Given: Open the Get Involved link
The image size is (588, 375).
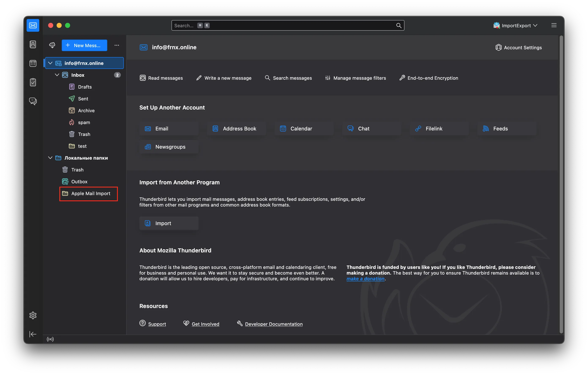Looking at the screenshot, I should pos(205,324).
